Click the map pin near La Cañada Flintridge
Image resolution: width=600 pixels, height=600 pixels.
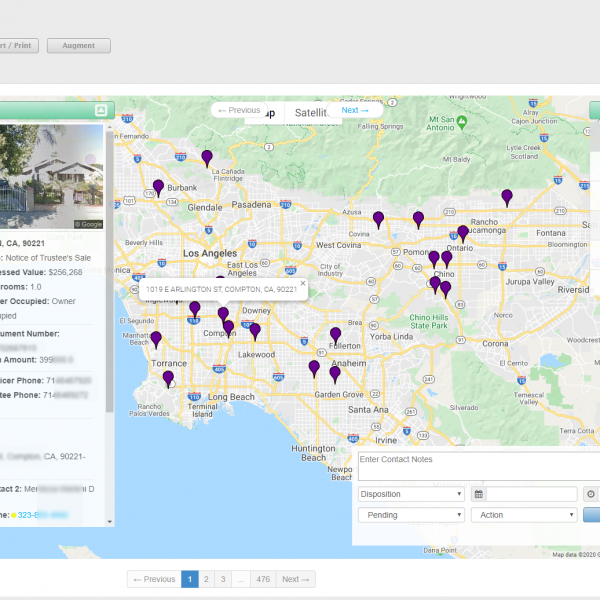[x=207, y=157]
